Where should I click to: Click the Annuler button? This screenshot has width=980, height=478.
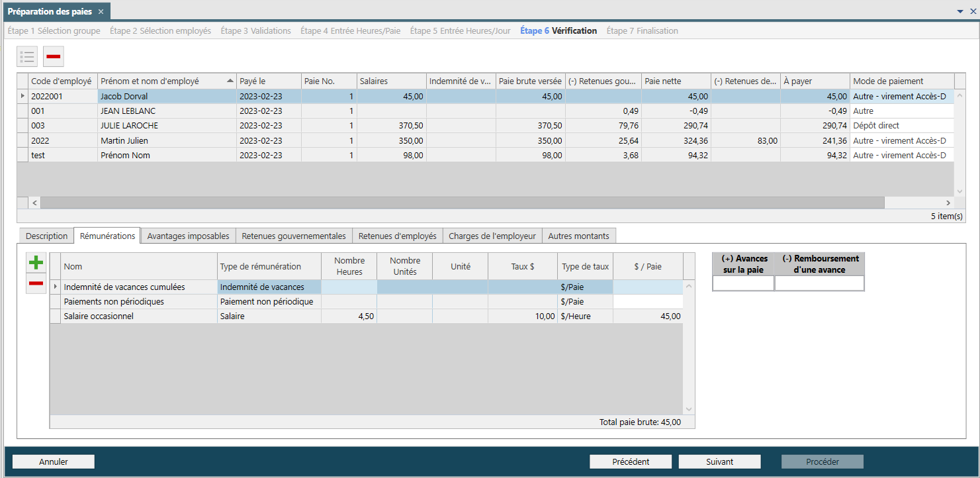[x=54, y=461]
